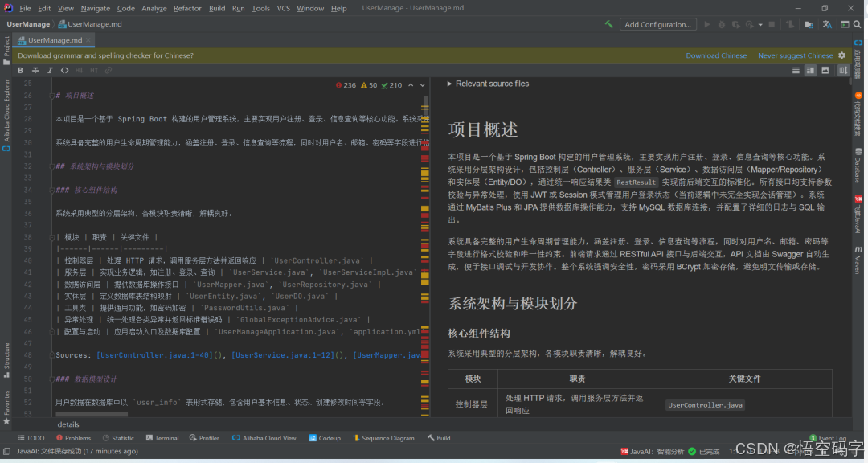Click the 210 typos indicator
This screenshot has width=868, height=463.
click(392, 85)
